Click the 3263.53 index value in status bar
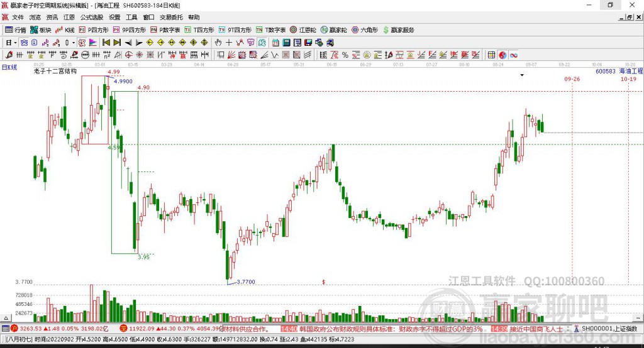This screenshot has width=644, height=348. tap(31, 329)
